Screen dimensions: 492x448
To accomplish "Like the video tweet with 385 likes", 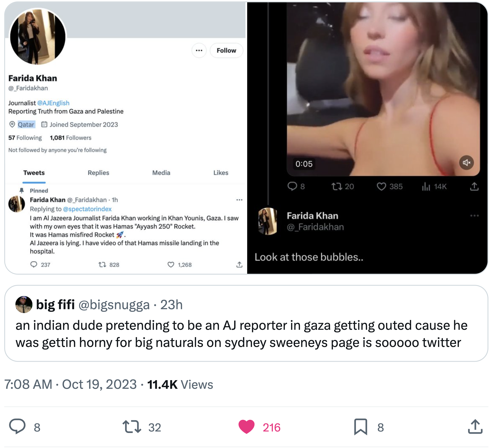I will click(x=381, y=187).
